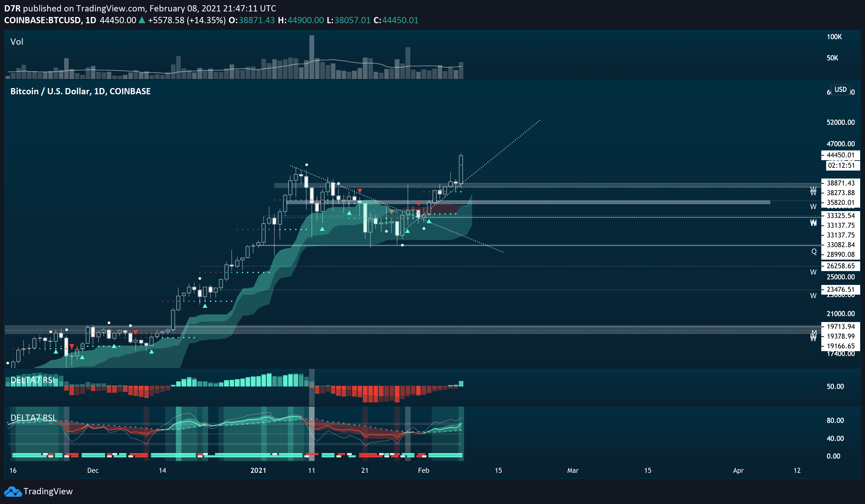Screen dimensions: 865x504
Task: Click the 33082.84 price level label
Action: point(840,245)
